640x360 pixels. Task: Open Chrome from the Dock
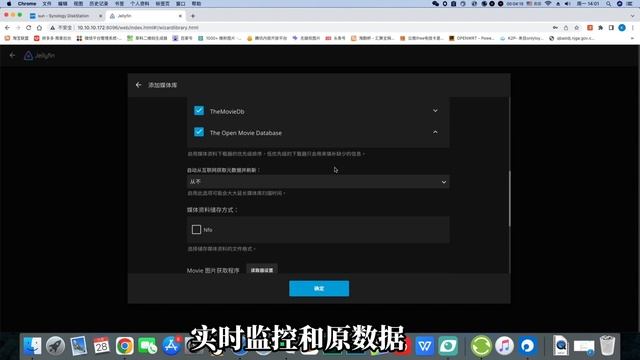124,346
